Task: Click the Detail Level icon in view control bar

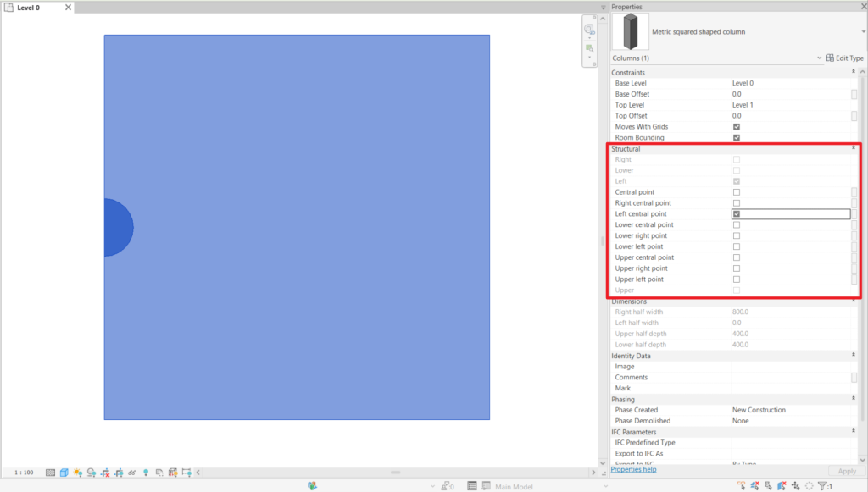Action: (x=50, y=473)
